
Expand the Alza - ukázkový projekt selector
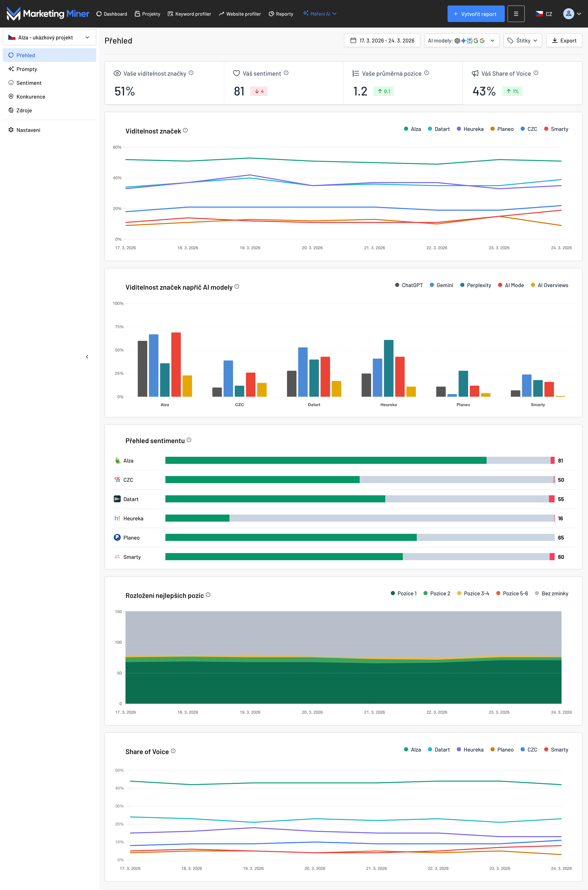49,37
